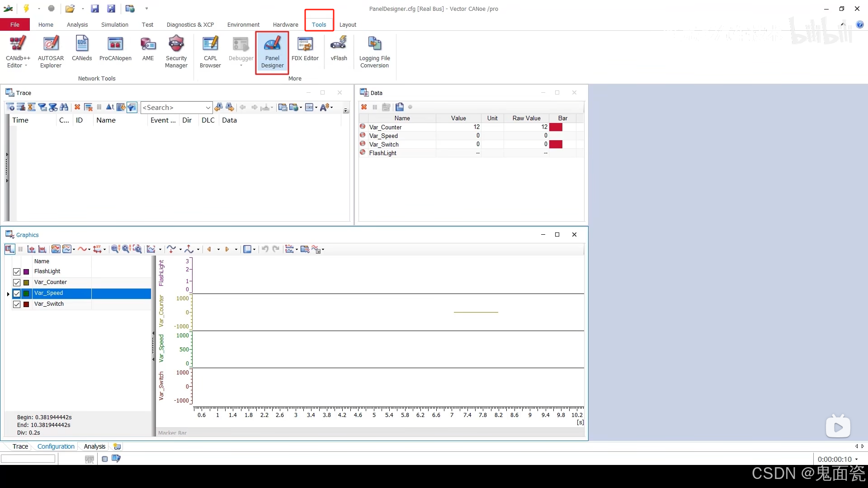Image resolution: width=868 pixels, height=488 pixels.
Task: Open the CANeds tool
Action: tap(82, 49)
